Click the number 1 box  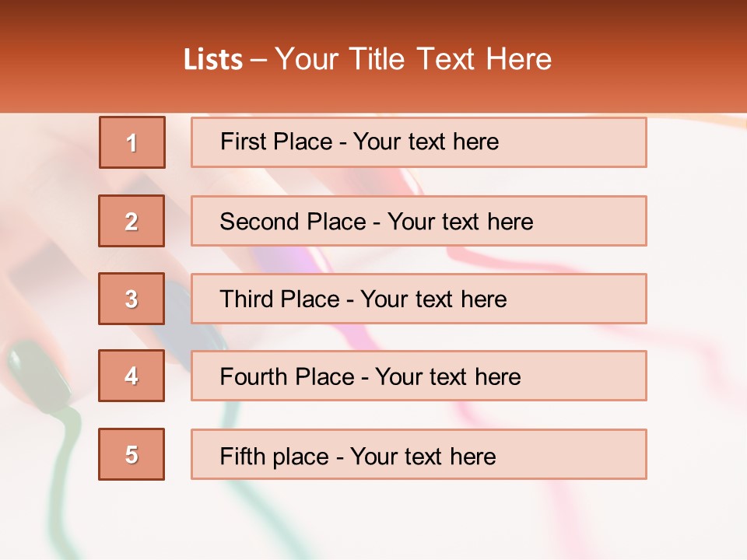[132, 142]
